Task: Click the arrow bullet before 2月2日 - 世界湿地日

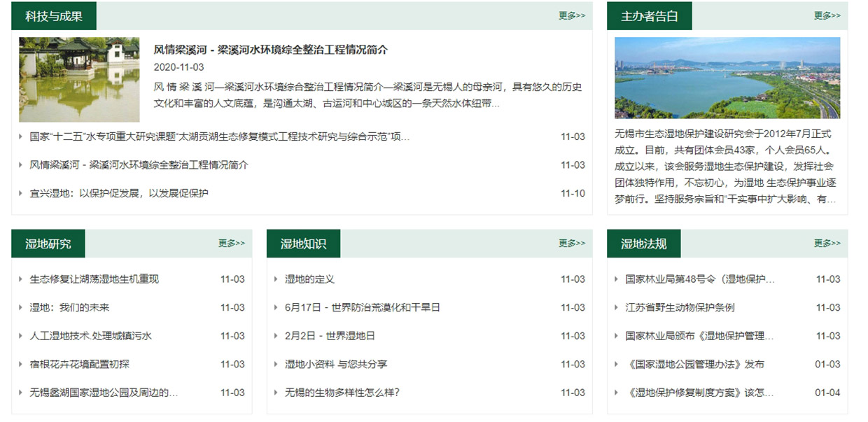Action: click(x=275, y=335)
